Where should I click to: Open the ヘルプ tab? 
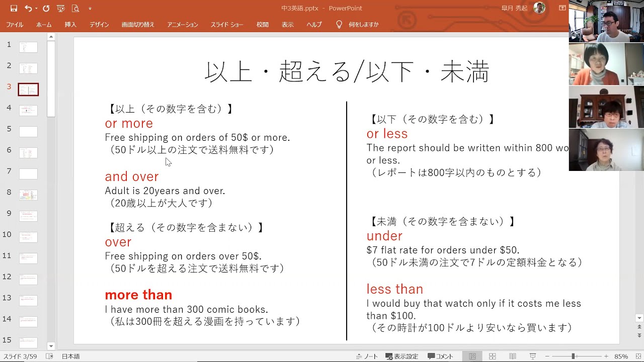pyautogui.click(x=314, y=25)
